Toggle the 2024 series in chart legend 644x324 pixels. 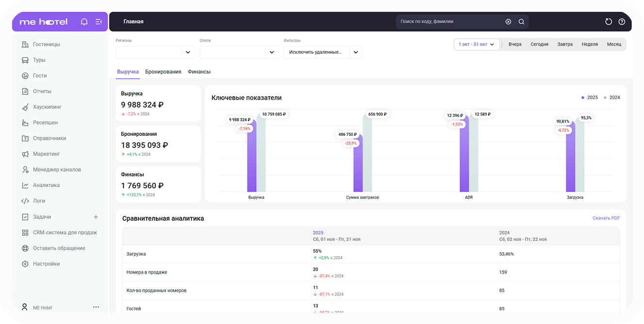pos(612,97)
